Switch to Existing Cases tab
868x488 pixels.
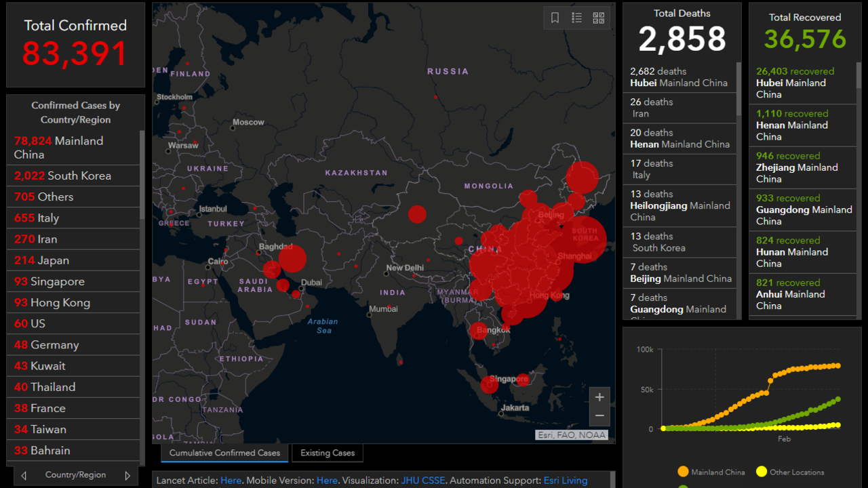tap(328, 453)
